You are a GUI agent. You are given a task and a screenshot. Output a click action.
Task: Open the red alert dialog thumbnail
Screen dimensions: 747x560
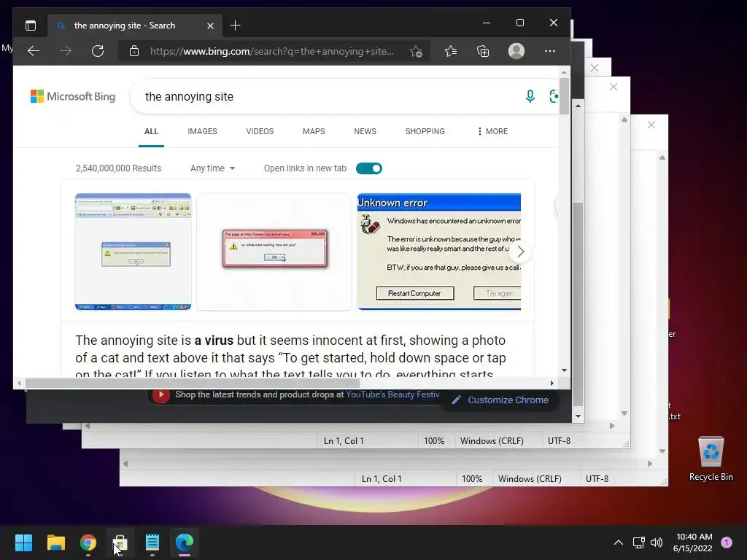pyautogui.click(x=274, y=252)
